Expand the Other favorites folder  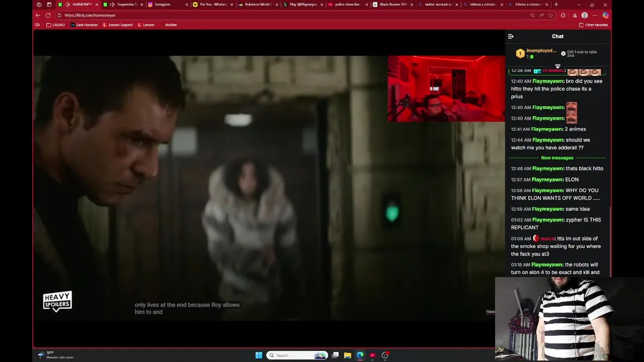(x=594, y=25)
